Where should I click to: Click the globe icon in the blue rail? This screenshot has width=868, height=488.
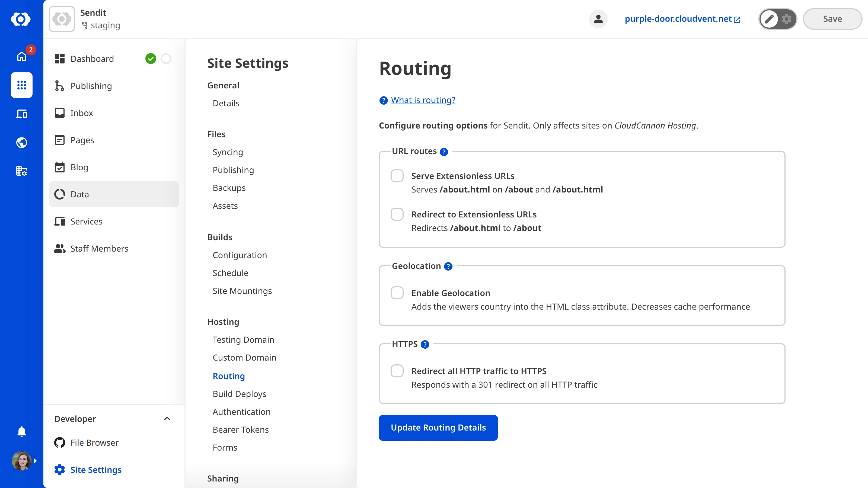coord(21,142)
